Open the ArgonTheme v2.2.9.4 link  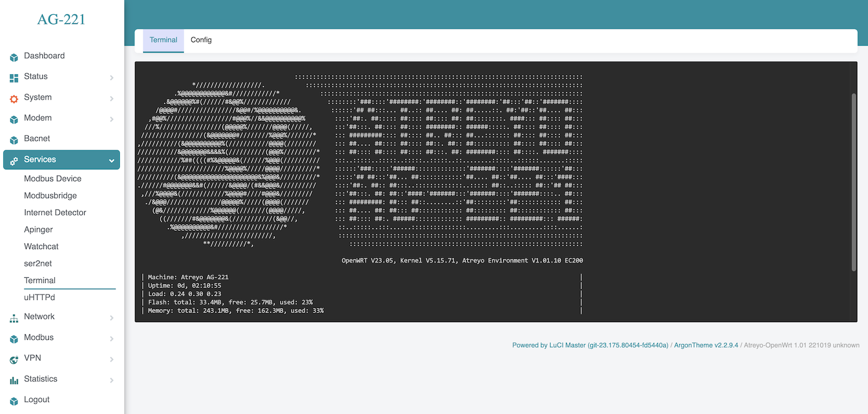pos(706,345)
